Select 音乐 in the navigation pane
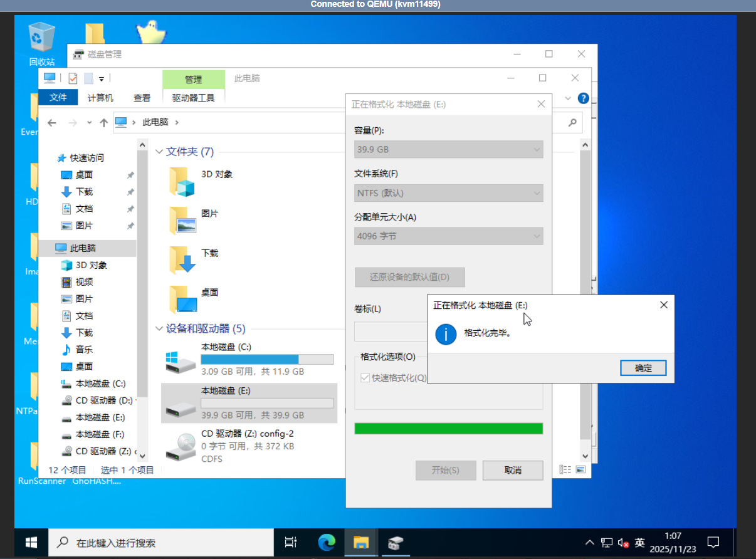Screen dimensions: 756x559 84,350
